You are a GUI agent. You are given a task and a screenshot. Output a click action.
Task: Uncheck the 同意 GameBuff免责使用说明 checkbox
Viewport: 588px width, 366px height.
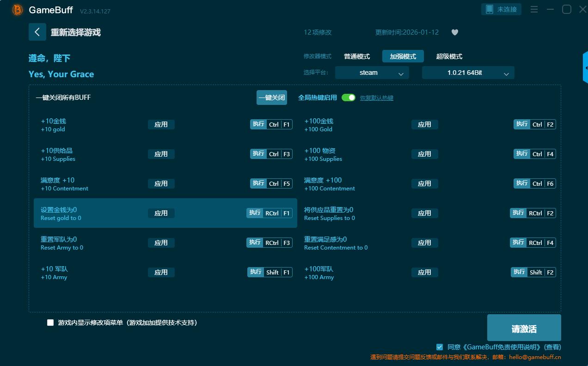440,347
